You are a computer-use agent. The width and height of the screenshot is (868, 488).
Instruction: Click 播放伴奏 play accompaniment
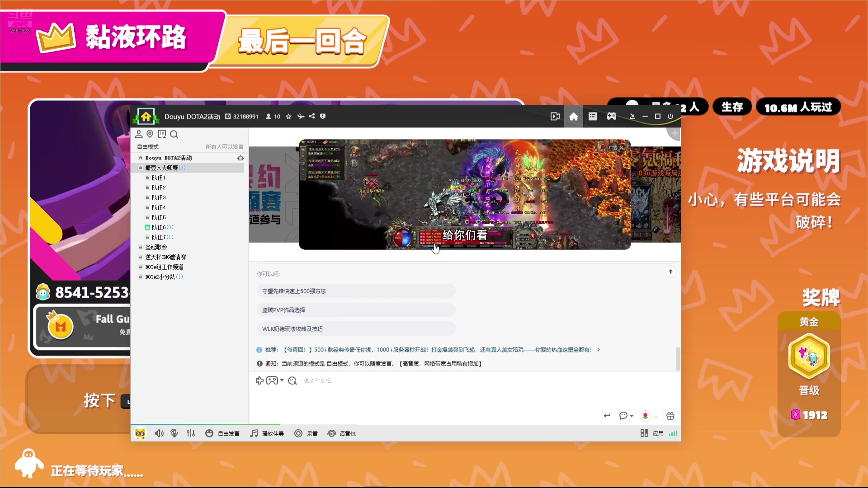[267, 433]
